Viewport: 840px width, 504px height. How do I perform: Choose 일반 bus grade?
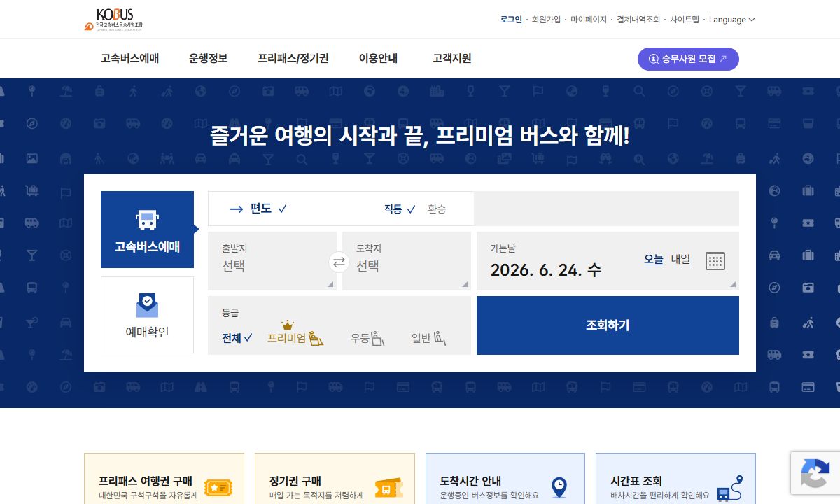(429, 338)
